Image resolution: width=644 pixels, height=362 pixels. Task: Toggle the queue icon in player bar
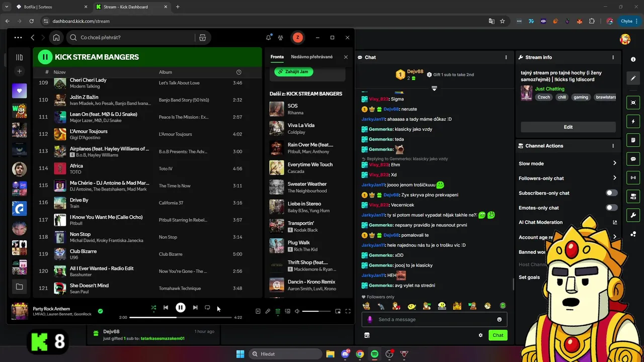(278, 311)
